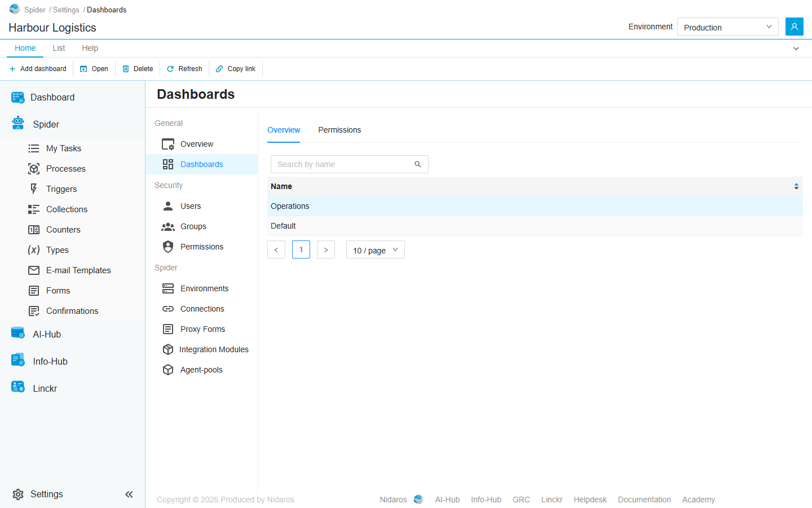Click the Agent-pools box icon
Image resolution: width=812 pixels, height=508 pixels.
(168, 370)
